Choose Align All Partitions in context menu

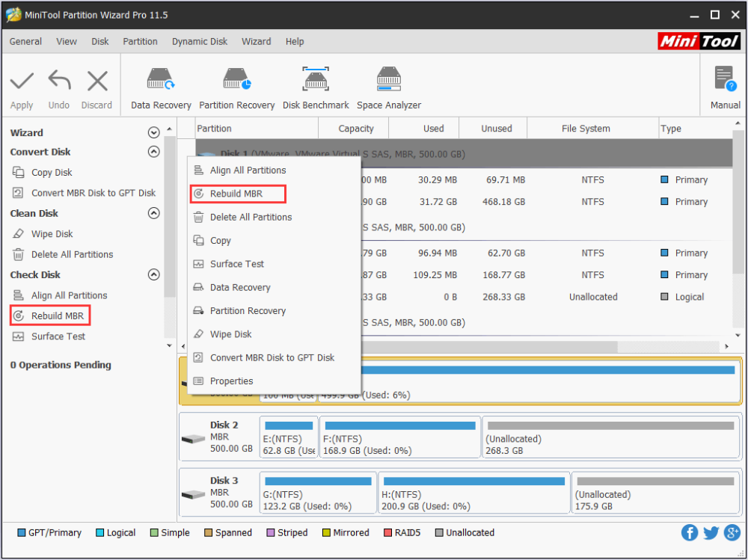(x=274, y=170)
